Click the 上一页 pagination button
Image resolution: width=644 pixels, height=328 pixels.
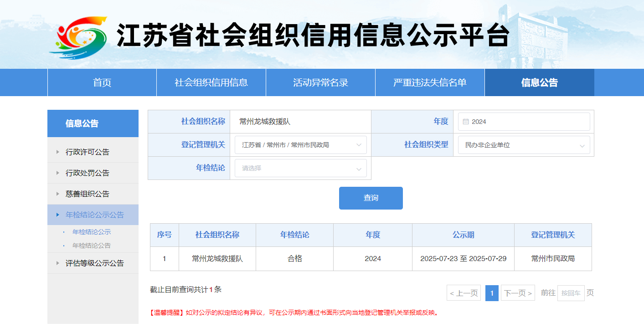coord(463,293)
